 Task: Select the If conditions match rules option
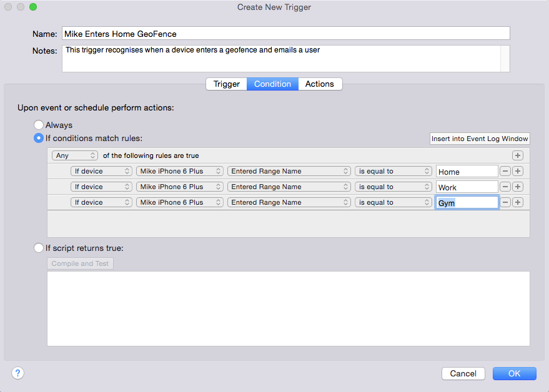39,138
